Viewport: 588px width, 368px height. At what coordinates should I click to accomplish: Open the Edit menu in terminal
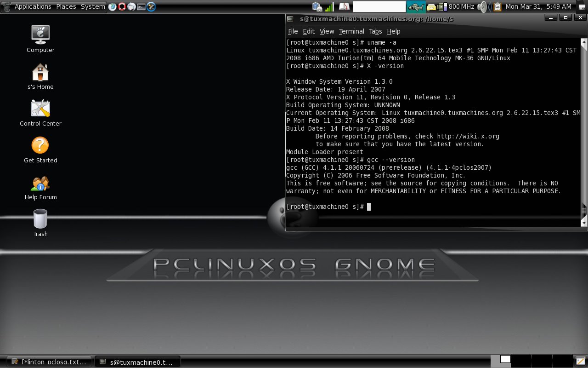coord(309,31)
